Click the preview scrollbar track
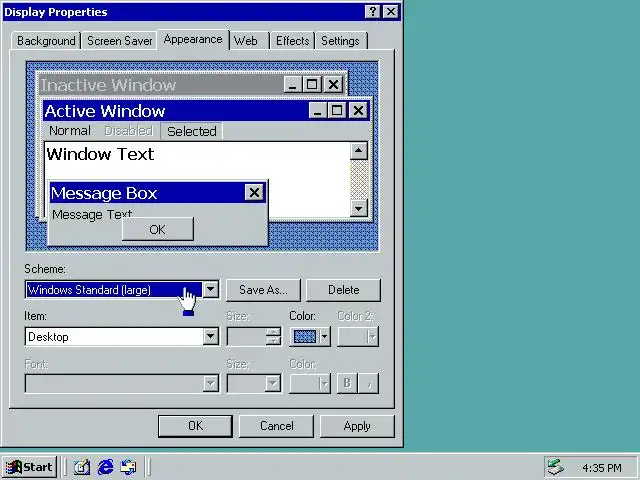640x480 pixels. click(359, 180)
